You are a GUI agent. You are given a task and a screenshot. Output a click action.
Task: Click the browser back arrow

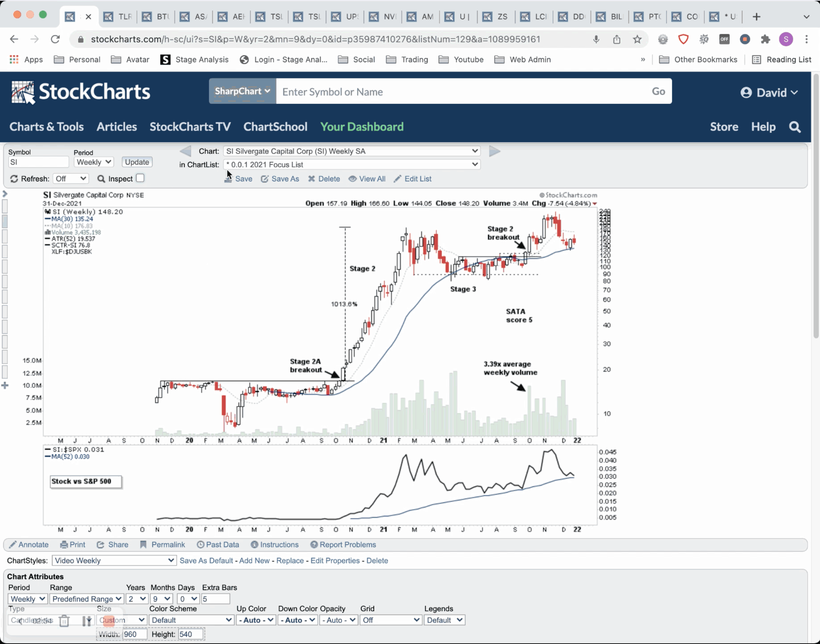(14, 39)
